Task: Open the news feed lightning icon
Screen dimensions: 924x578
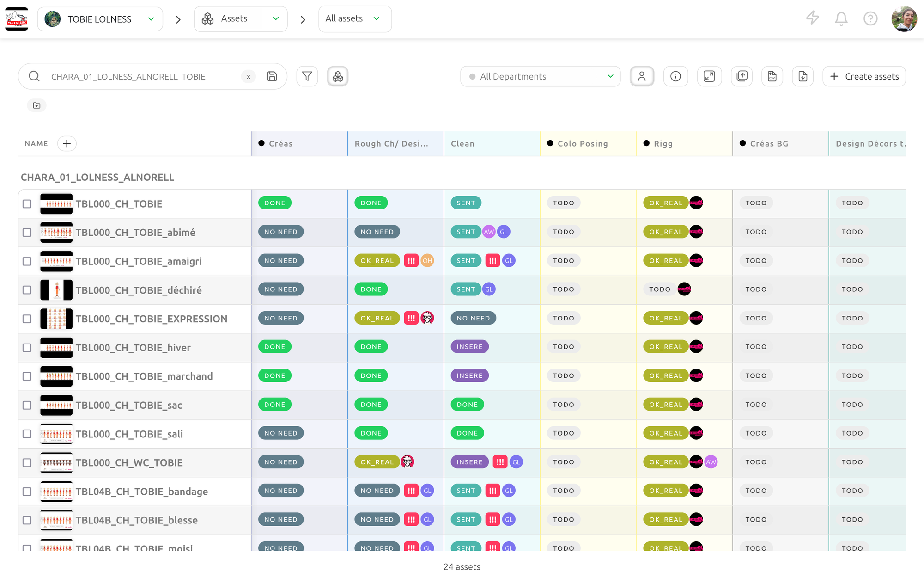Action: [x=812, y=18]
